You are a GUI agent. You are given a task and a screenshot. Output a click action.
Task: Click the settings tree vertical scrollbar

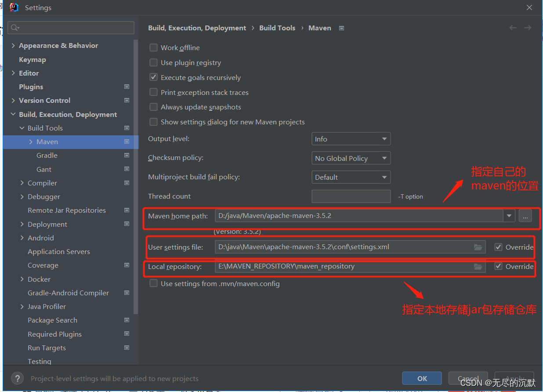(x=136, y=176)
